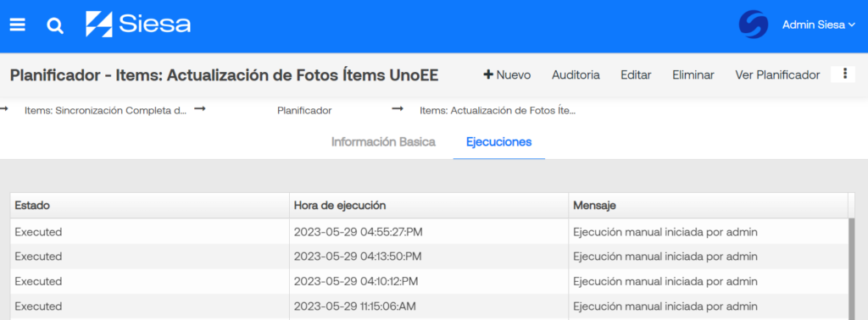Screen dimensions: 868x320
Task: Click Eliminar
Action: point(693,74)
